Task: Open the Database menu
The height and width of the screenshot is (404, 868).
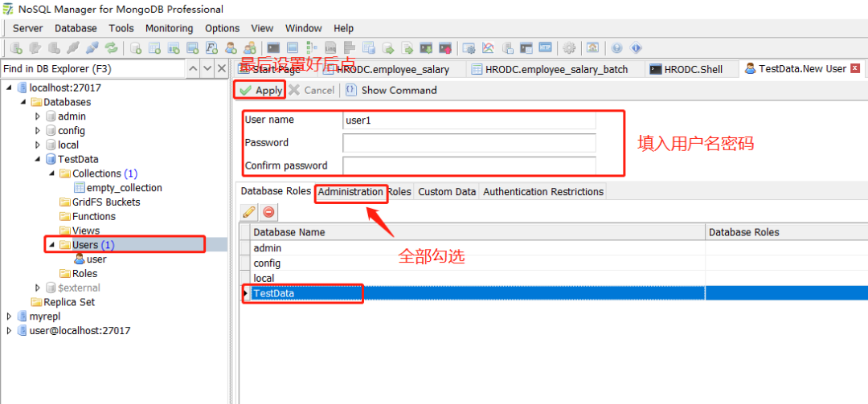Action: [x=76, y=28]
